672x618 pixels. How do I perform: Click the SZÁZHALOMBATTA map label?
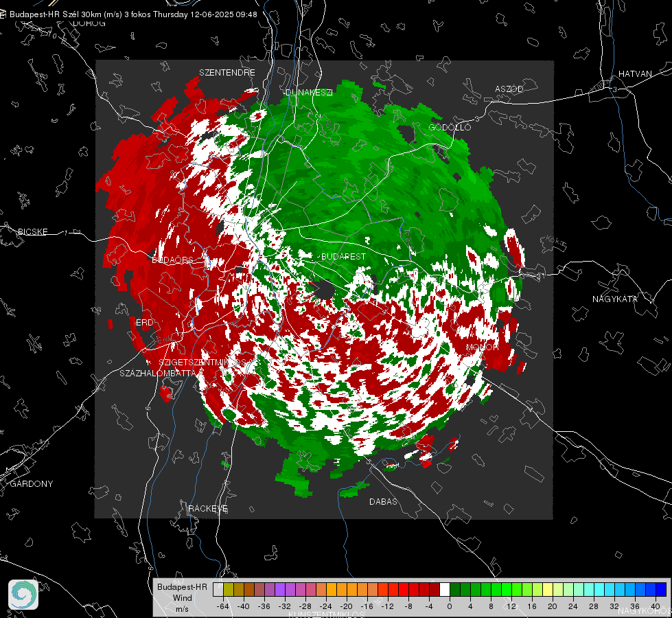point(158,373)
